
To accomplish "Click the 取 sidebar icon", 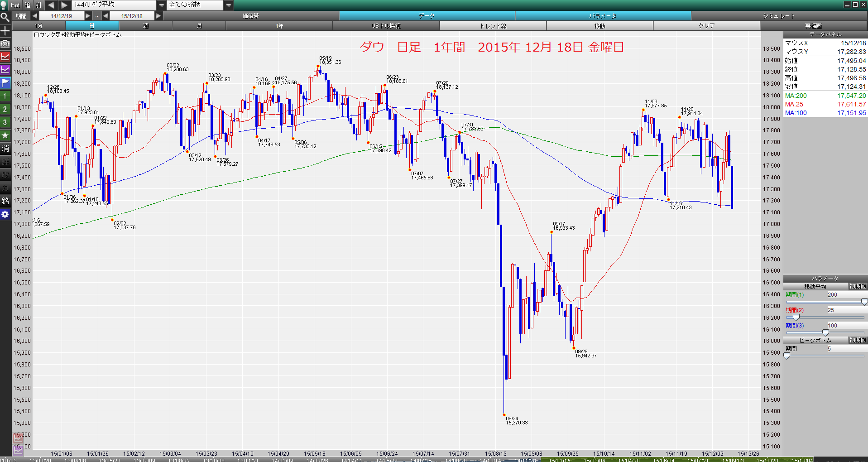I will point(5,175).
